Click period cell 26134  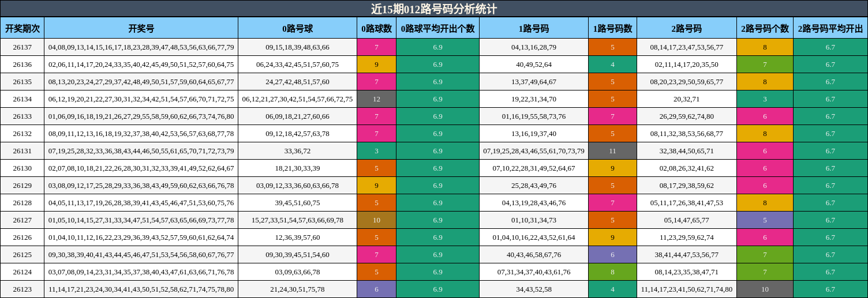23,99
